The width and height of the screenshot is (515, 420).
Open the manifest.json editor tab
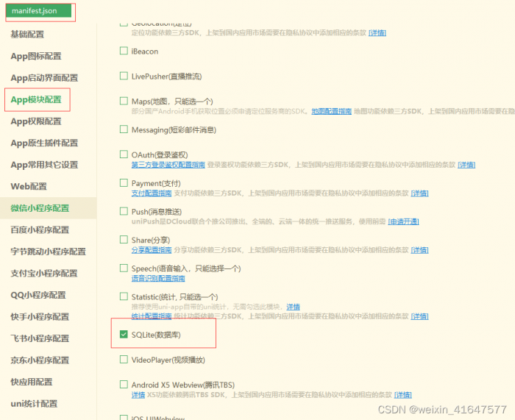[x=38, y=11]
